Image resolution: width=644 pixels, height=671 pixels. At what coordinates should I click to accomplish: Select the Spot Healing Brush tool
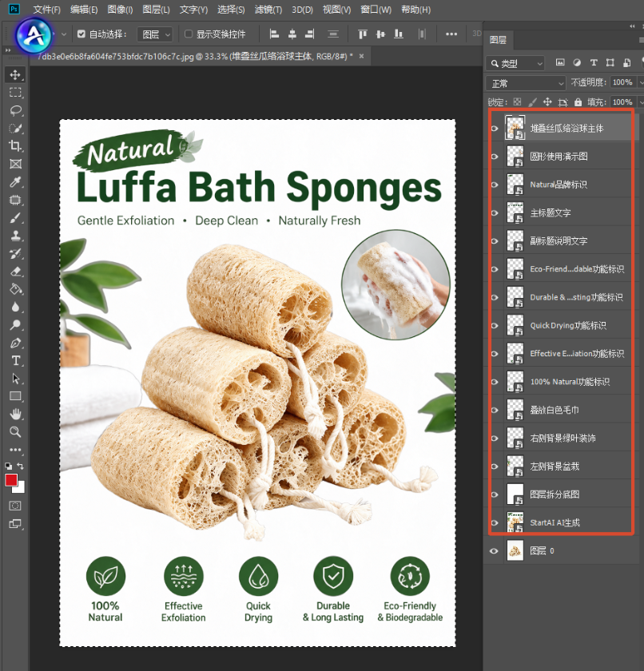(15, 200)
